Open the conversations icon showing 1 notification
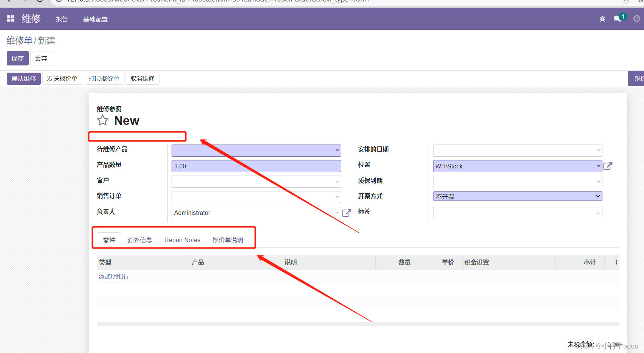The height and width of the screenshot is (353, 644). pyautogui.click(x=617, y=19)
